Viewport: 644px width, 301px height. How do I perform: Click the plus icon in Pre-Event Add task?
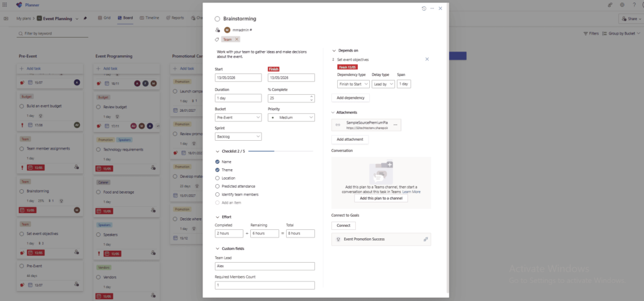coord(22,68)
